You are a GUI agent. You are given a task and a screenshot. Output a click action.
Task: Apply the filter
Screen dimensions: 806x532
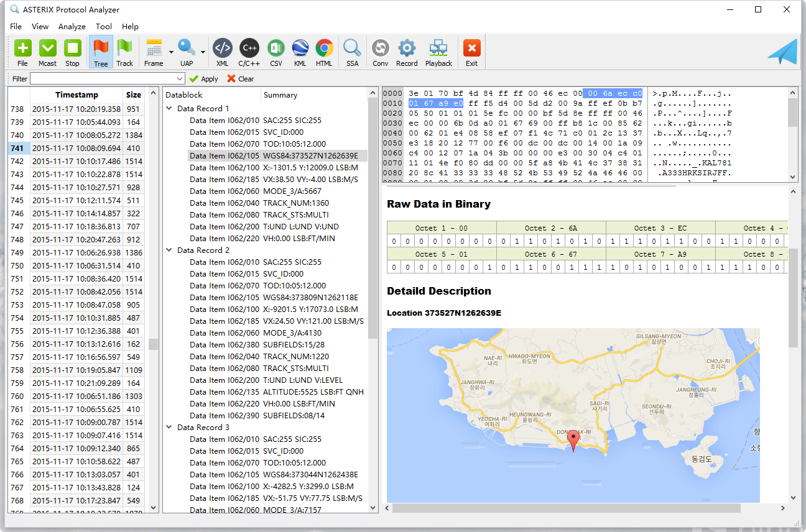pyautogui.click(x=204, y=79)
